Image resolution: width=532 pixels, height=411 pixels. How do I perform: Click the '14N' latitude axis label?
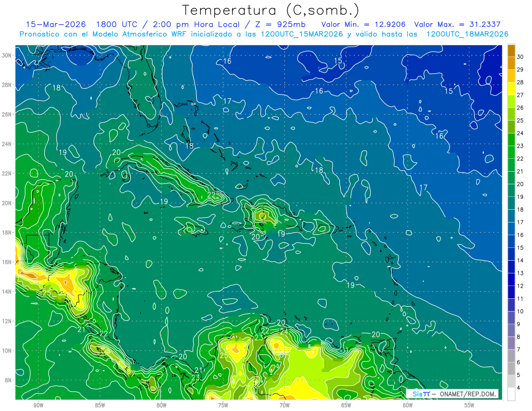coord(7,292)
